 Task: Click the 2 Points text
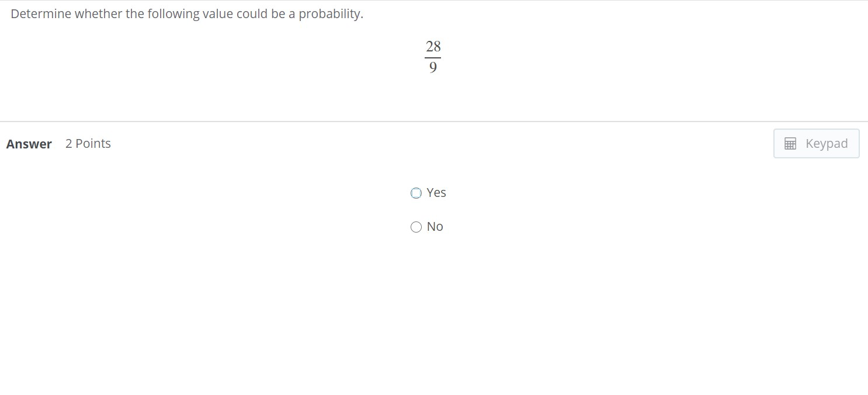(88, 143)
